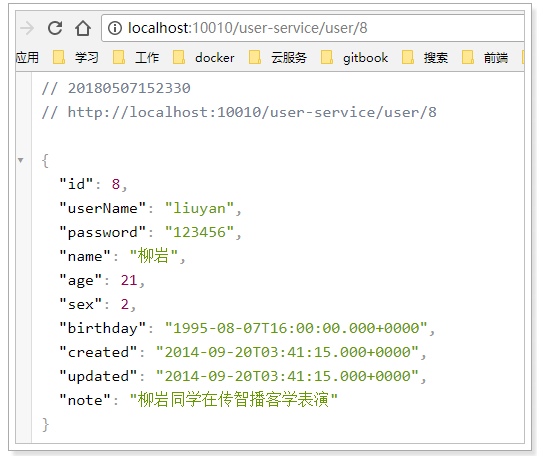The width and height of the screenshot is (546, 458).
Task: Open the docker bookmark folder
Action: tap(204, 57)
